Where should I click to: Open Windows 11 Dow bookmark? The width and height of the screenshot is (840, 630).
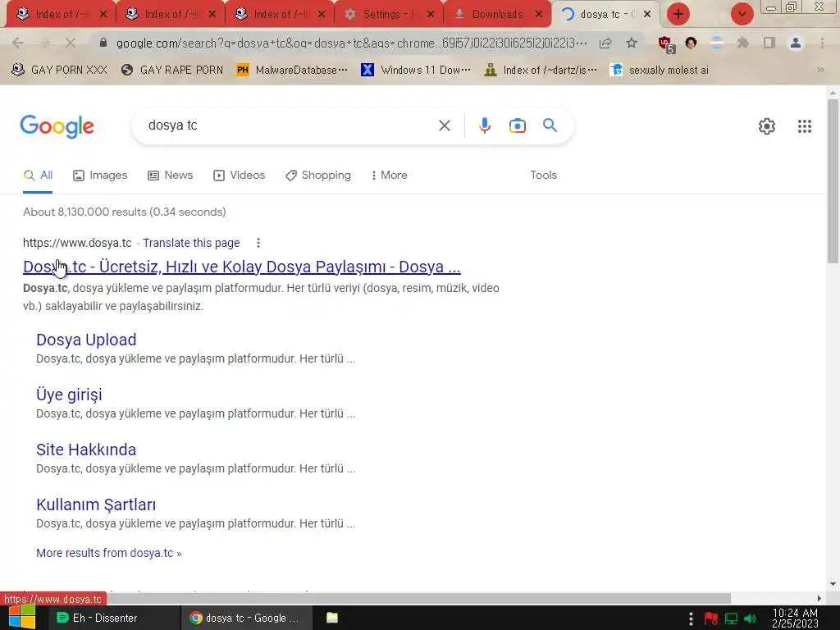(416, 70)
